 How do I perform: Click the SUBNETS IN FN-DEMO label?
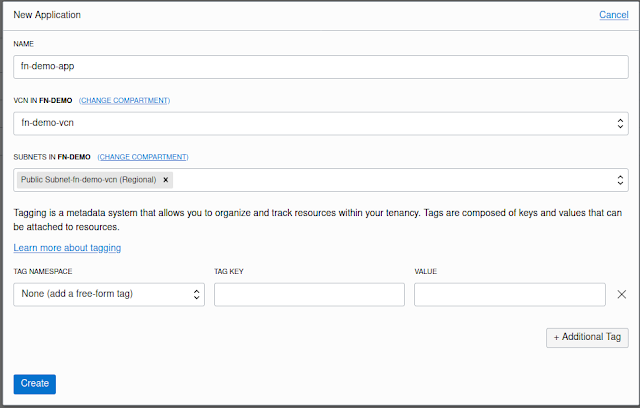52,157
